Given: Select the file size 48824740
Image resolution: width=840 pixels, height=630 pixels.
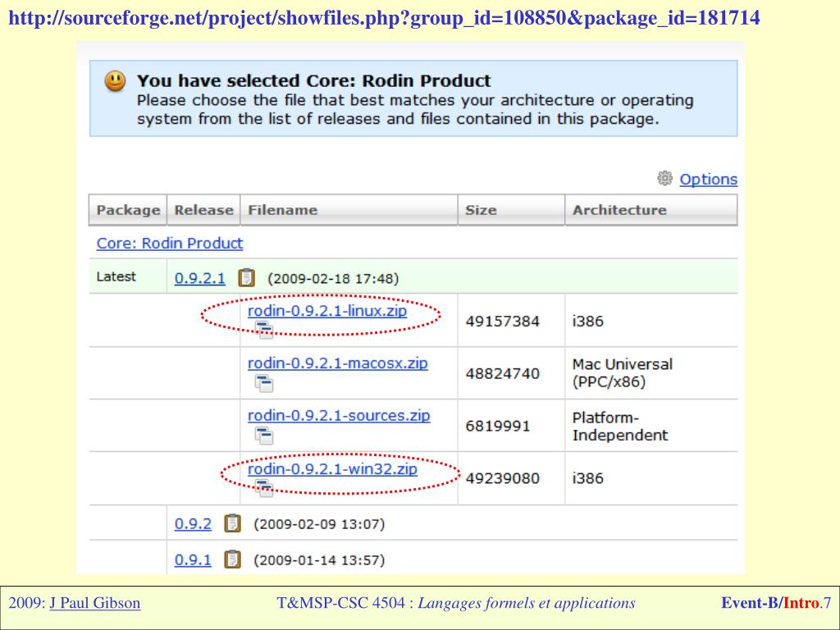Looking at the screenshot, I should (x=502, y=373).
